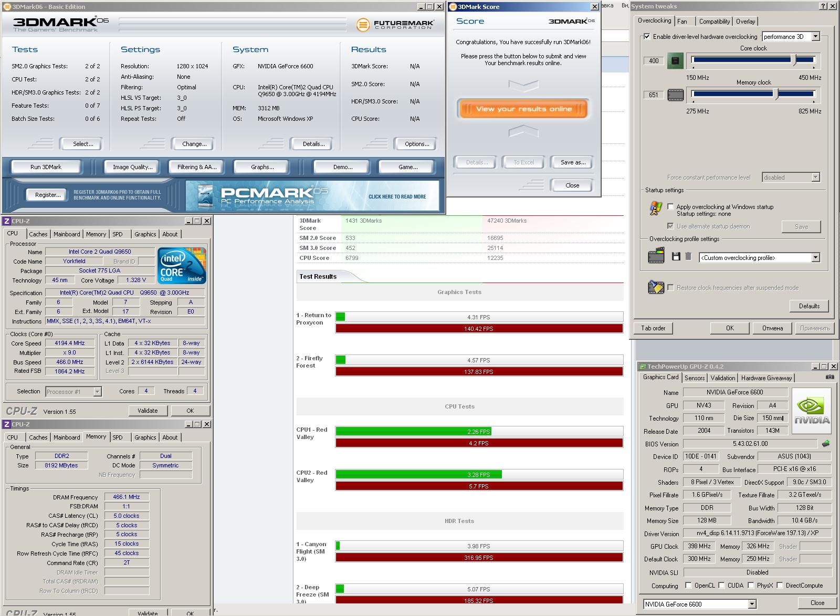Click the memory clock chip icon
Viewport: 840px width, 616px height.
(x=675, y=95)
